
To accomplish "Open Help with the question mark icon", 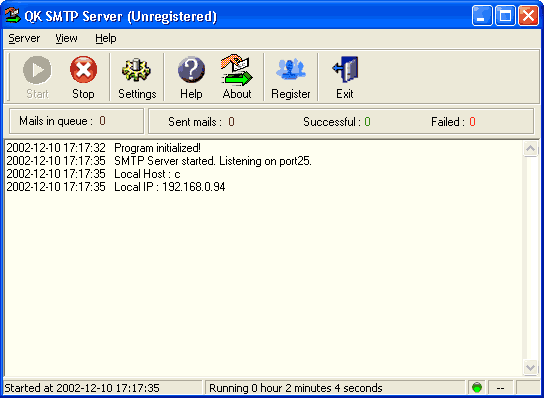I will 191,70.
